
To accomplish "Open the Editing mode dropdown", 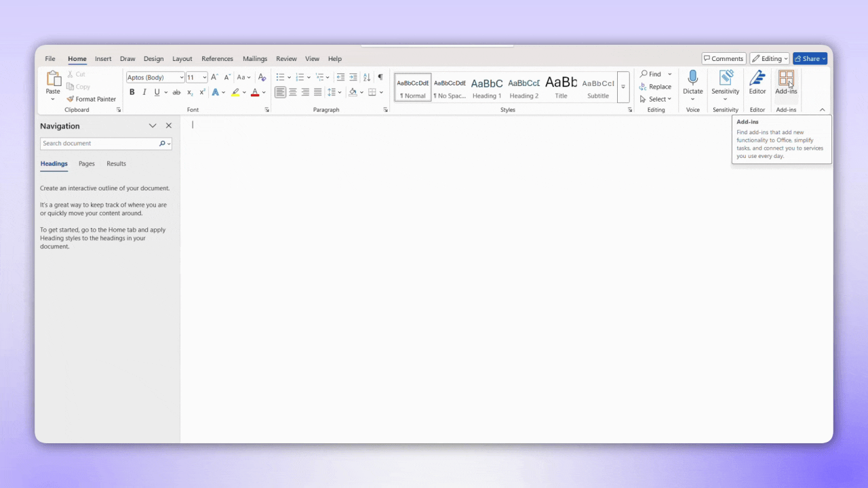I will (x=770, y=59).
